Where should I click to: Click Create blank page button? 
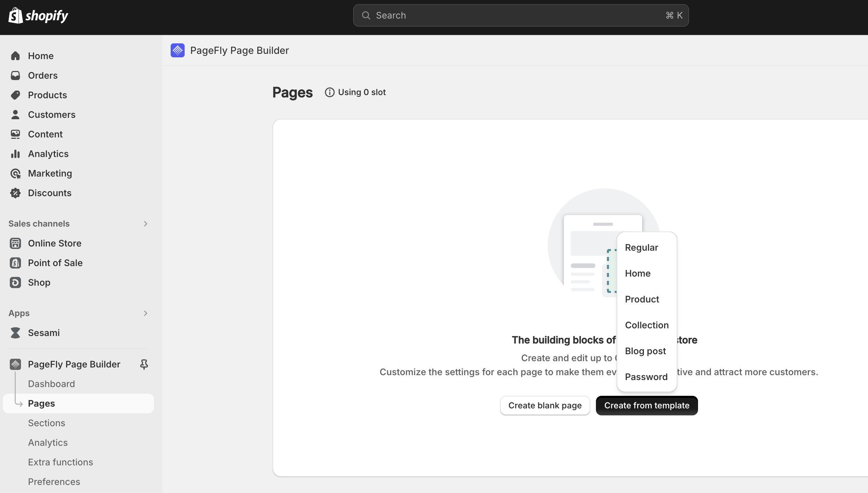click(x=545, y=406)
